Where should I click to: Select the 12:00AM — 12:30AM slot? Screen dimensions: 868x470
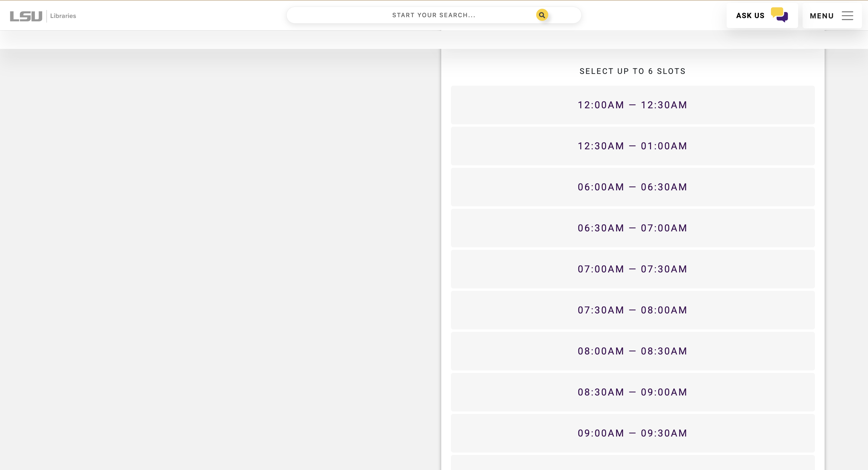click(633, 105)
